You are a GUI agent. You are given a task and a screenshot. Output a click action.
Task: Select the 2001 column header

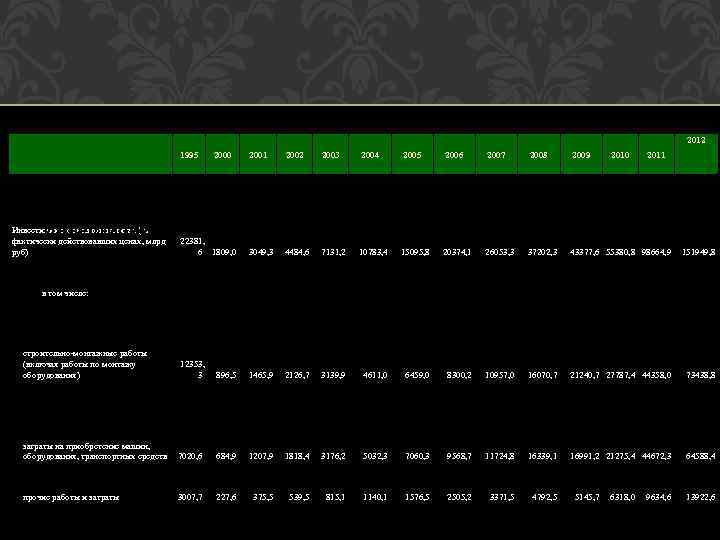(258, 155)
